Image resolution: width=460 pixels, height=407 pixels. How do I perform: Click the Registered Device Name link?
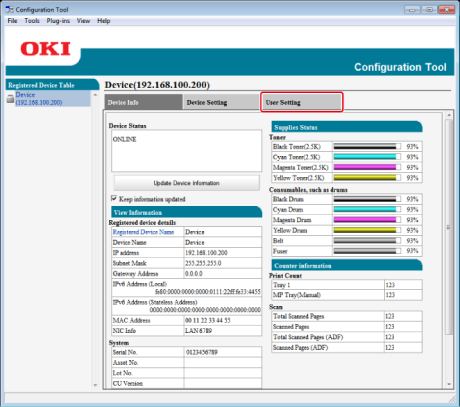[143, 232]
